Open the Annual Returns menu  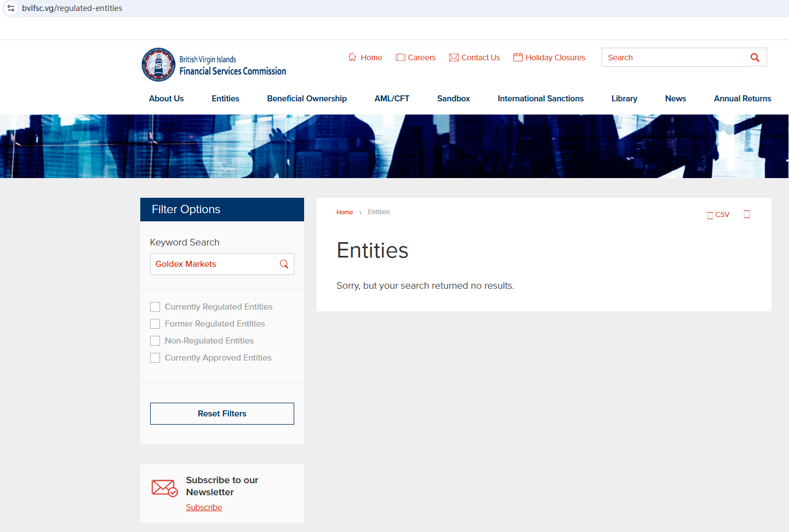click(742, 99)
